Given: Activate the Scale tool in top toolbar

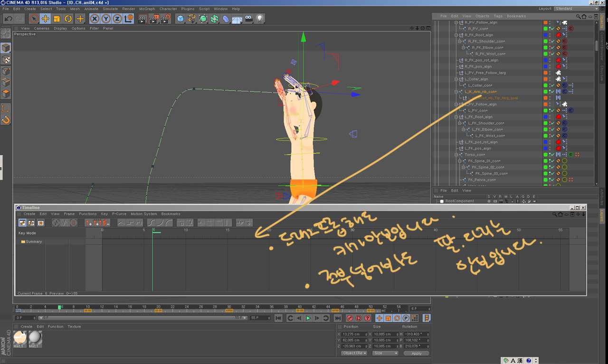Looking at the screenshot, I should 57,19.
